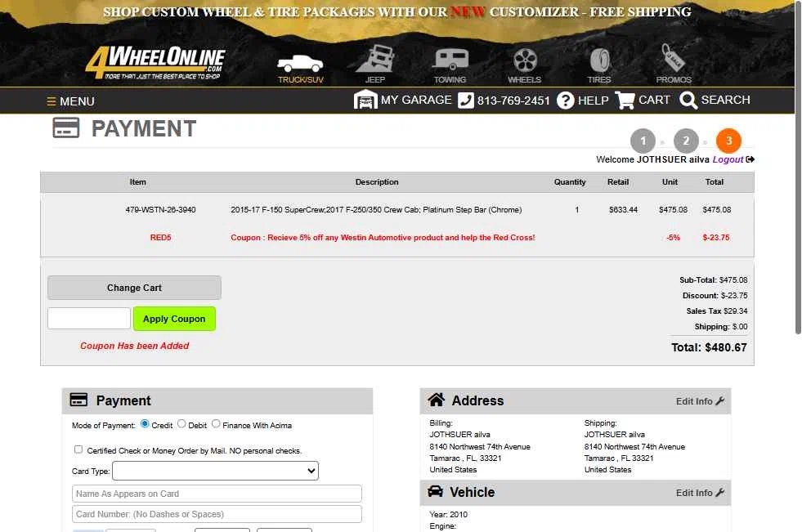802x532 pixels.
Task: Open MY GARAGE text link
Action: [416, 100]
